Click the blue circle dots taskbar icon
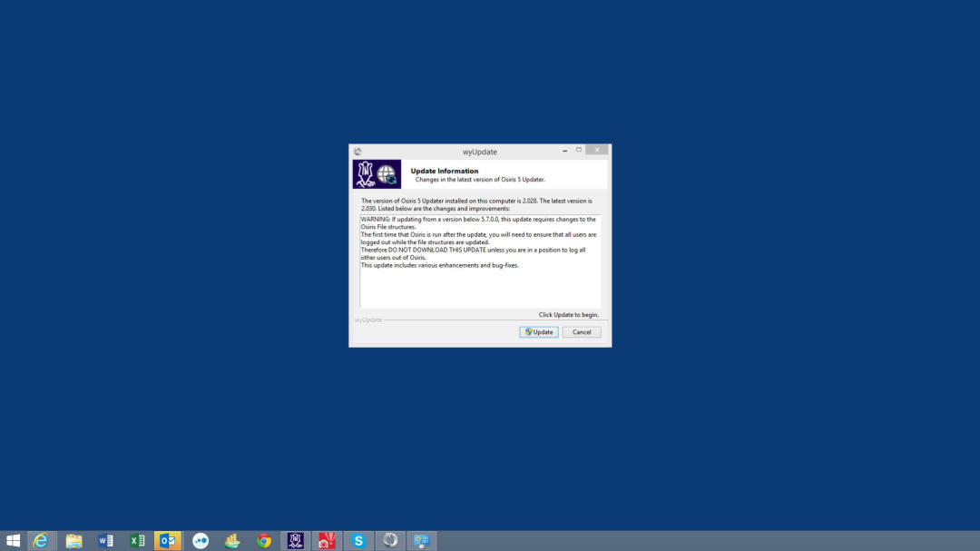Image resolution: width=980 pixels, height=551 pixels. [x=201, y=541]
